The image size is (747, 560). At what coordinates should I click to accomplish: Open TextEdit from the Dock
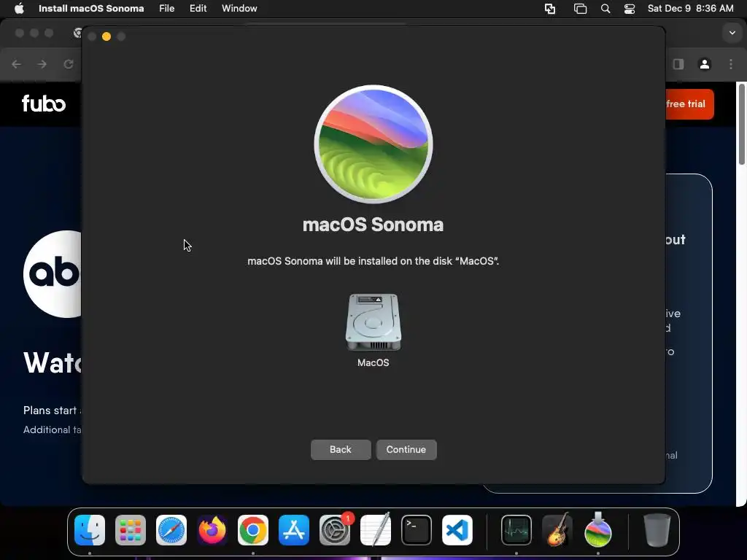[376, 530]
